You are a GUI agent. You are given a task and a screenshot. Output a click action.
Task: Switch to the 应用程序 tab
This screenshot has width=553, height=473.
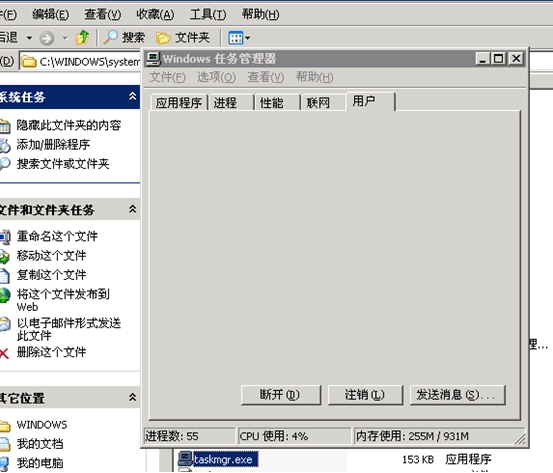click(179, 103)
